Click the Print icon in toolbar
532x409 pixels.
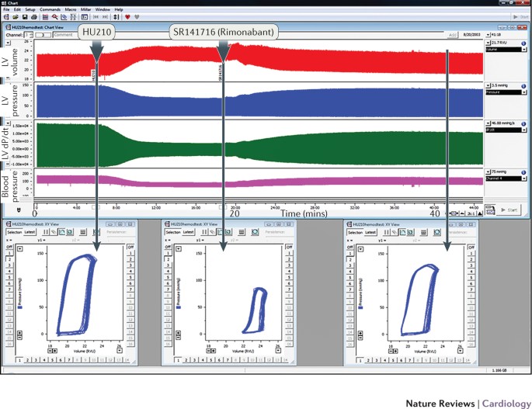click(x=33, y=16)
